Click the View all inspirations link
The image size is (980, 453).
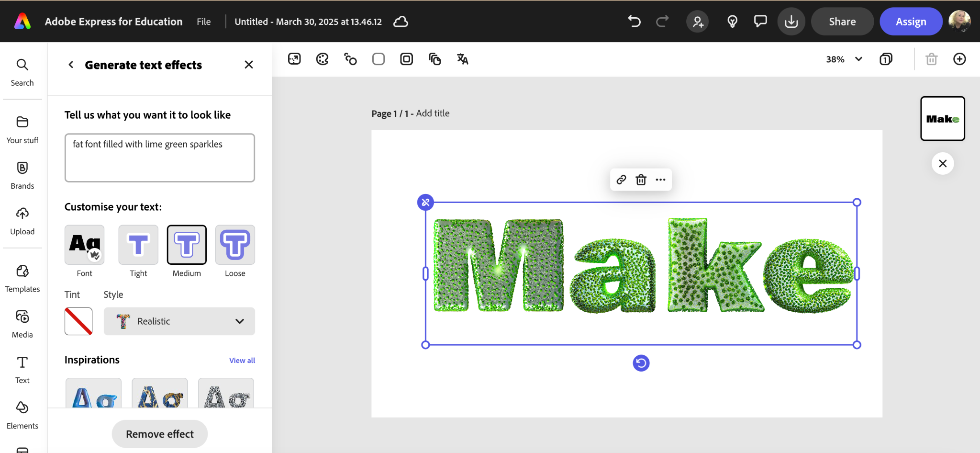click(242, 361)
